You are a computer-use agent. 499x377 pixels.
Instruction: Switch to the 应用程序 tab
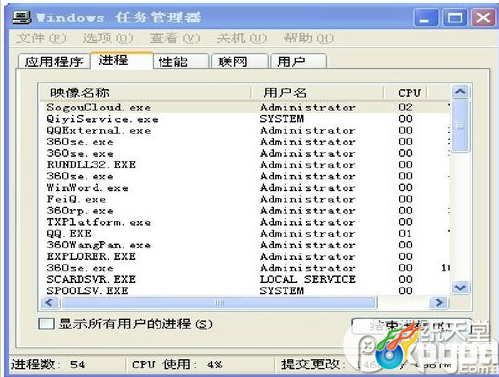click(x=54, y=62)
